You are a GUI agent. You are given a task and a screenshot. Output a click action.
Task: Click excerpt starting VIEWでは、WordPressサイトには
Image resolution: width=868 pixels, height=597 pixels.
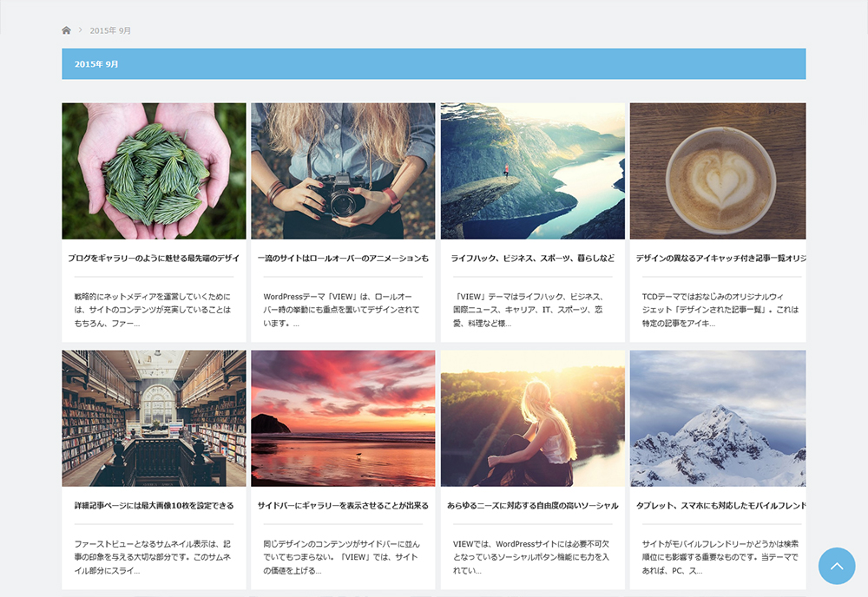[531, 557]
